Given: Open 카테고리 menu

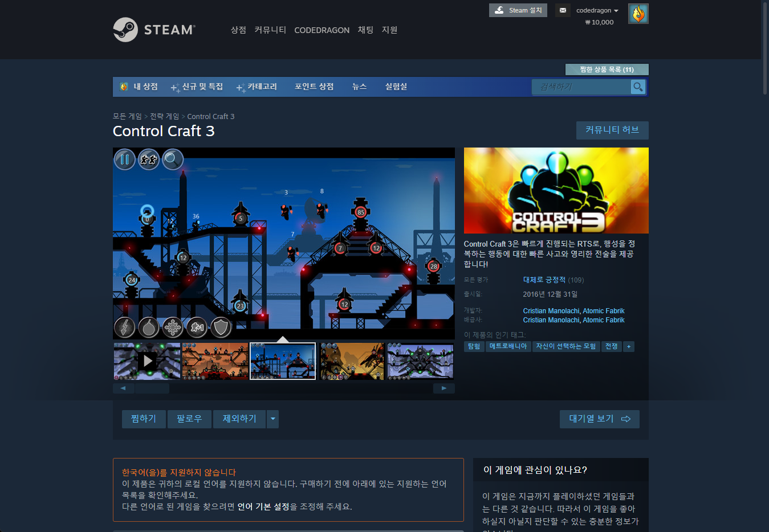Looking at the screenshot, I should 257,87.
